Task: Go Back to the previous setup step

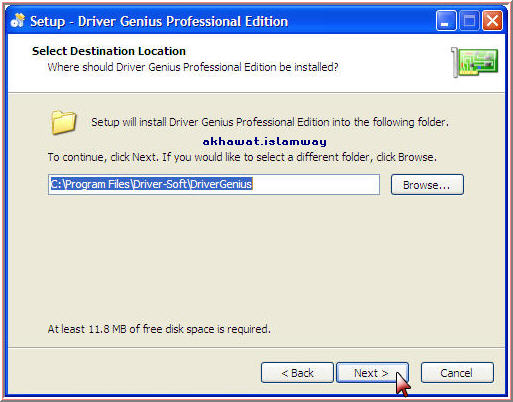Action: point(297,373)
